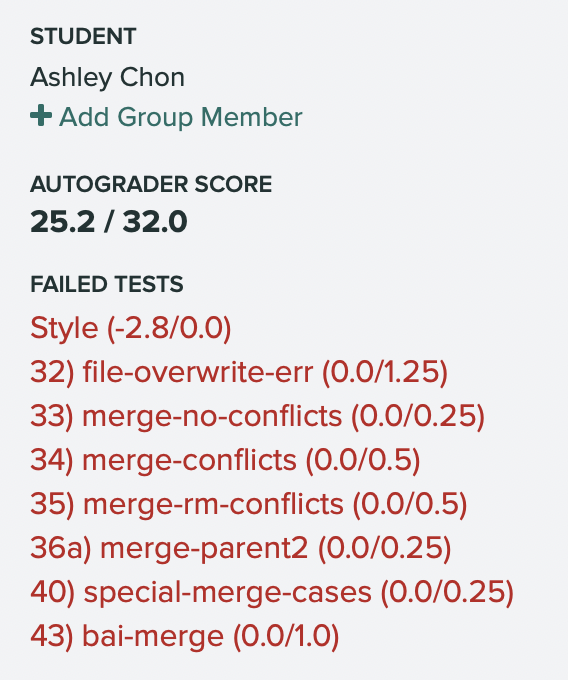The image size is (568, 680).
Task: Click the FAILED TESTS heading
Action: click(107, 284)
